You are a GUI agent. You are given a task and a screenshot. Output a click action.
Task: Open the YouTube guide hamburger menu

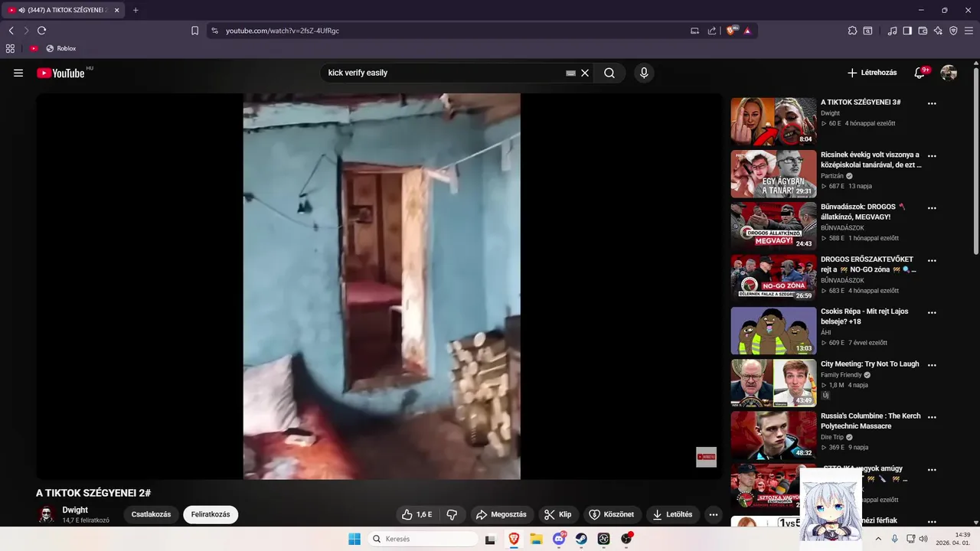click(x=18, y=73)
